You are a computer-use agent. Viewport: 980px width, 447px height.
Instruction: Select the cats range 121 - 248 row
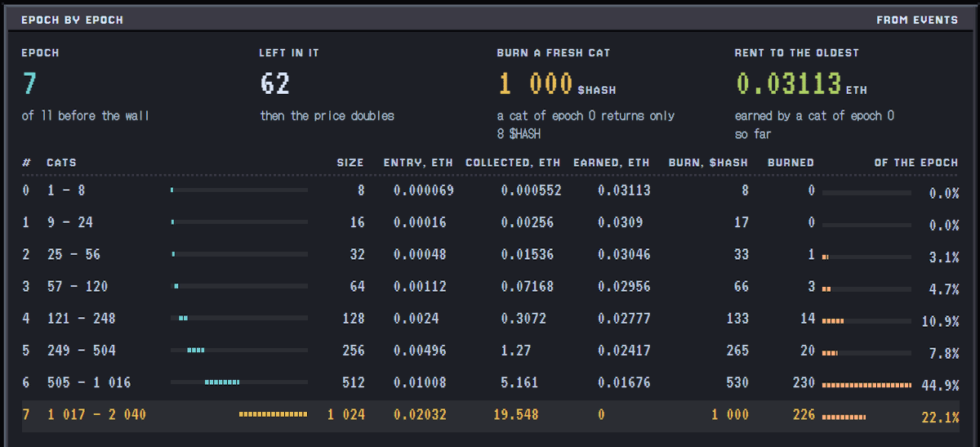click(490, 319)
